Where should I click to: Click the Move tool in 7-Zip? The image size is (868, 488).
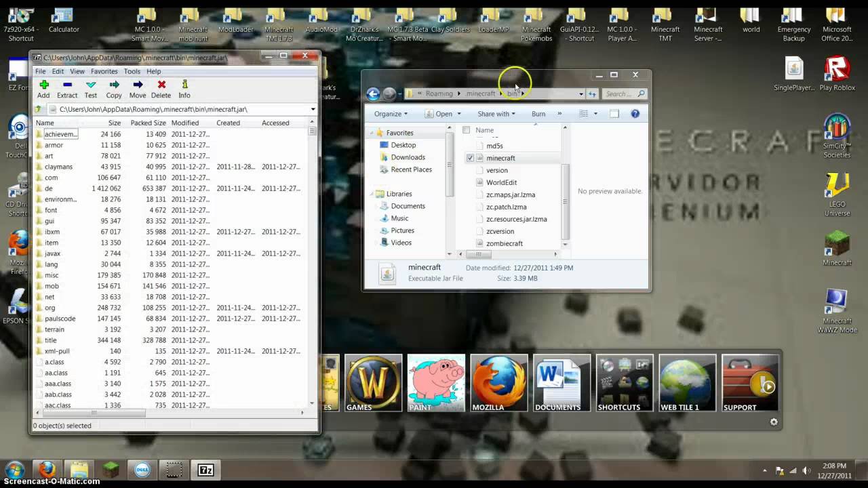tap(138, 89)
